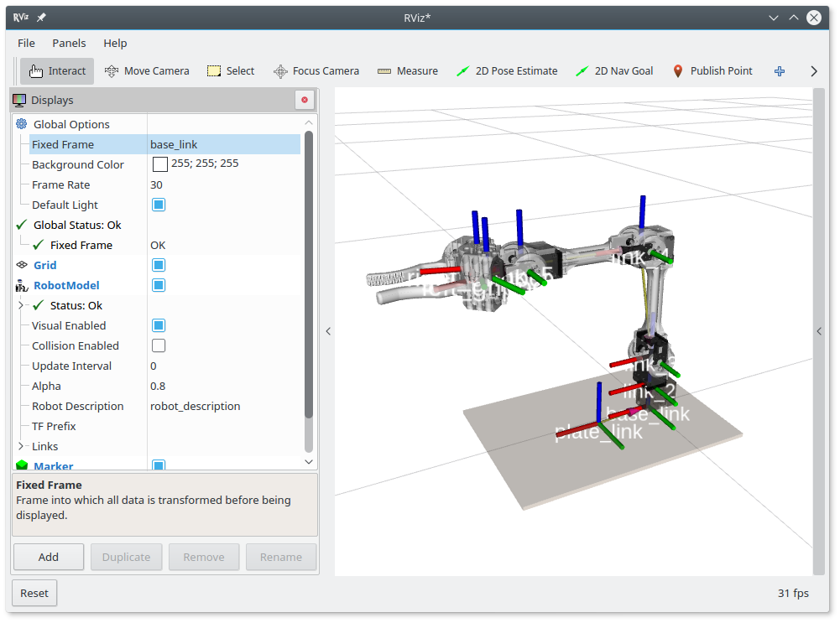This screenshot has width=840, height=623.
Task: Click the Duplicate button
Action: [x=127, y=557]
